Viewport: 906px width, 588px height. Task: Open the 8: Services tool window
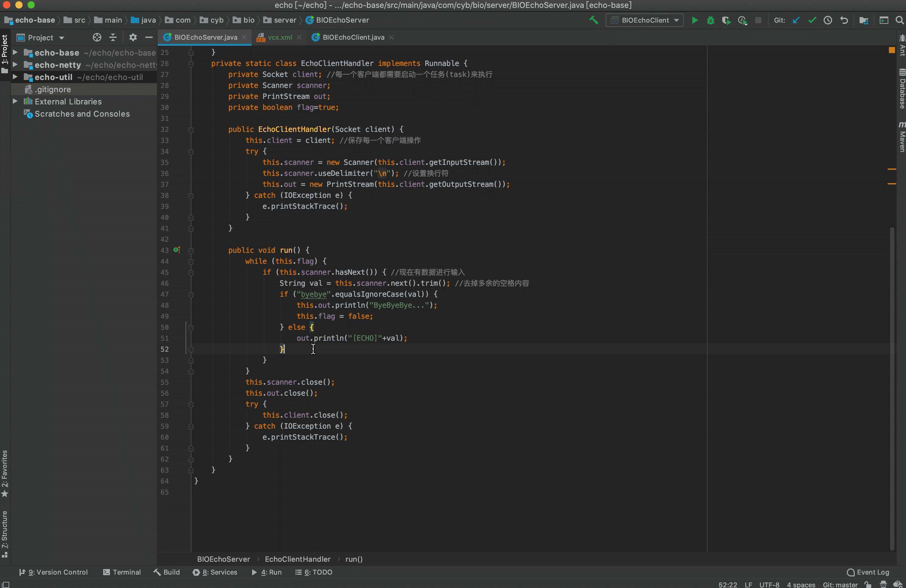[x=215, y=572]
